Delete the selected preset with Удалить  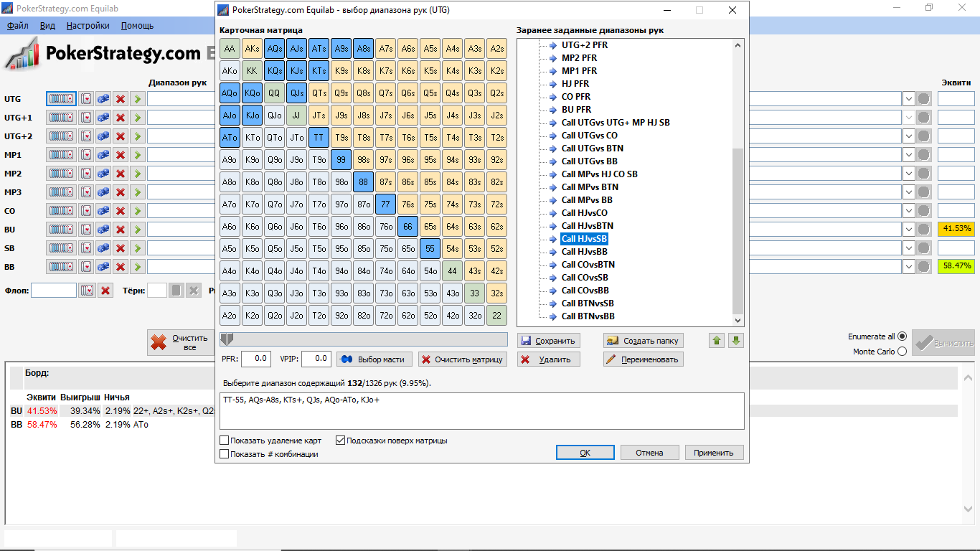tap(549, 359)
